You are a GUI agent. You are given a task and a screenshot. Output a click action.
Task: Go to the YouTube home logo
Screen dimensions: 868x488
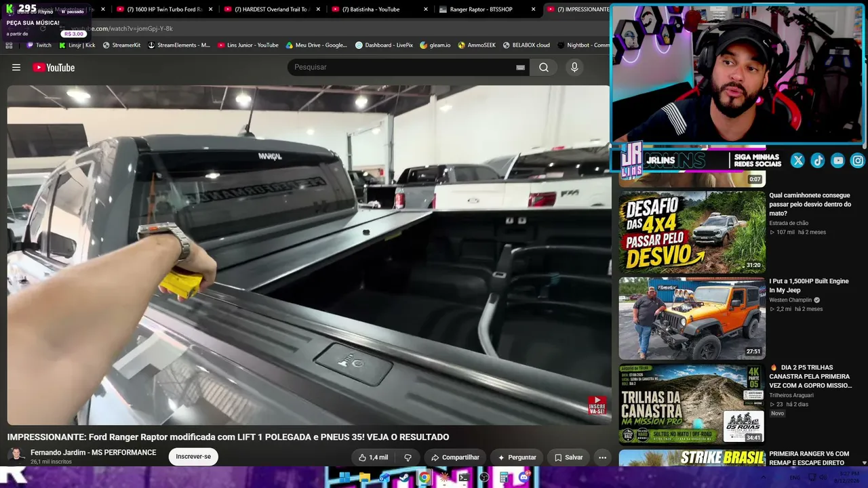[54, 67]
